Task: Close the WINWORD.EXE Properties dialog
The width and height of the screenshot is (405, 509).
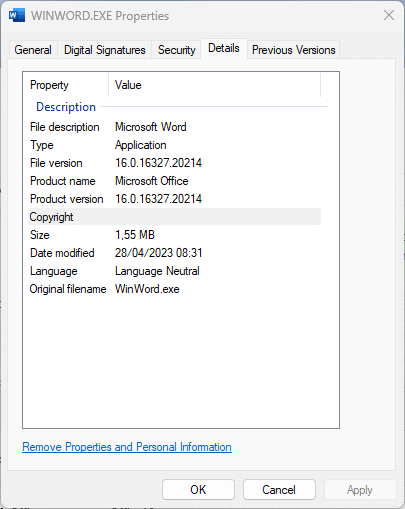Action: [389, 15]
